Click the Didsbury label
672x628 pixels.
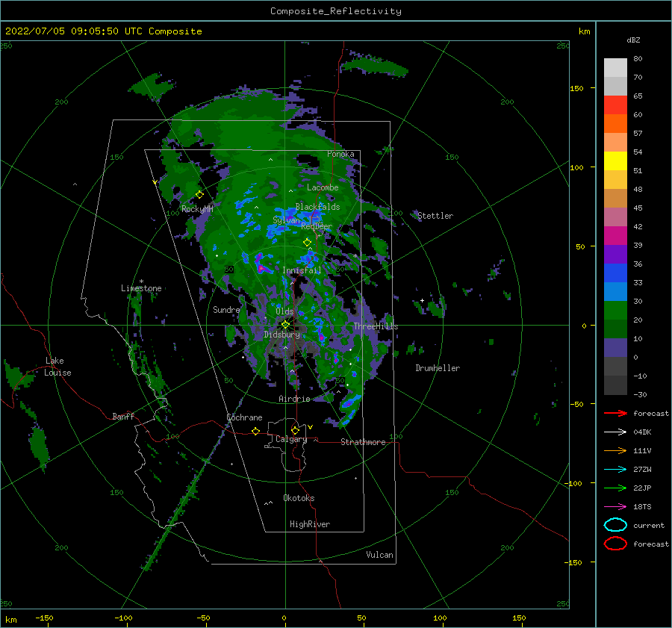pyautogui.click(x=282, y=335)
